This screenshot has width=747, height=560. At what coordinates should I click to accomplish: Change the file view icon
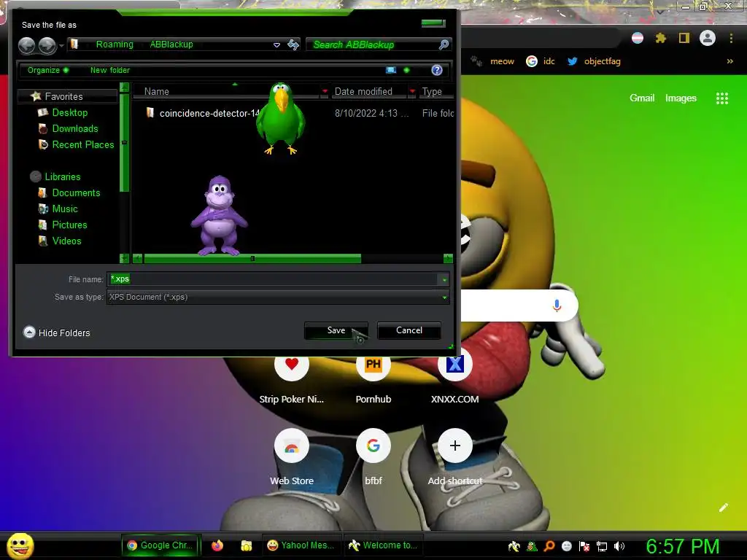(391, 70)
